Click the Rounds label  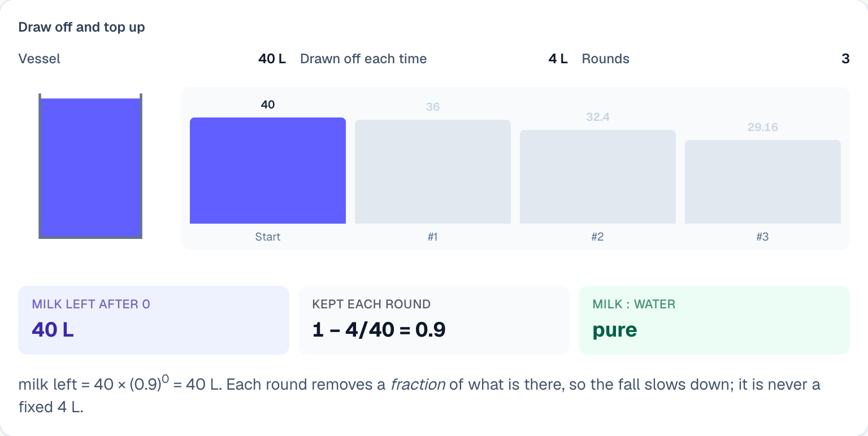606,59
